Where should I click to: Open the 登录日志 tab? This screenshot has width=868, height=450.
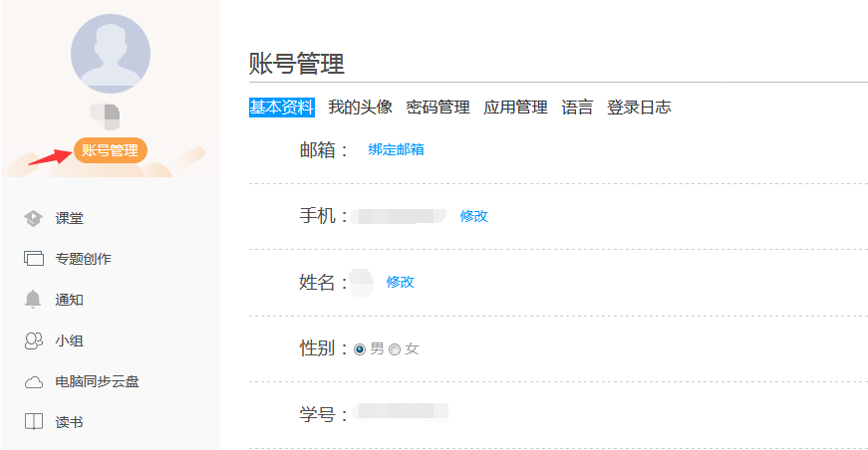tap(639, 108)
